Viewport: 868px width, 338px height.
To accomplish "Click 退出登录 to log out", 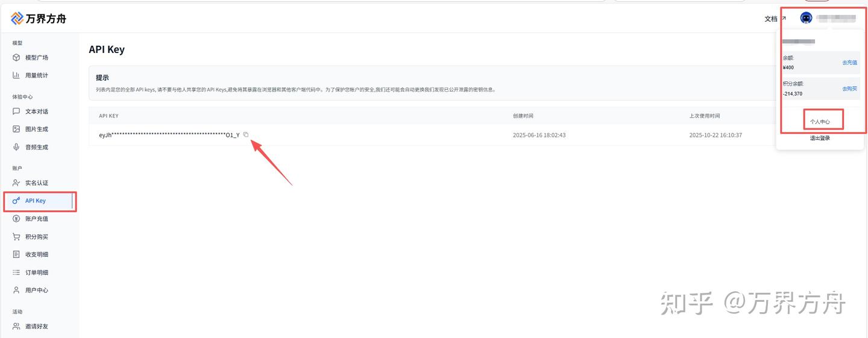I will point(820,138).
